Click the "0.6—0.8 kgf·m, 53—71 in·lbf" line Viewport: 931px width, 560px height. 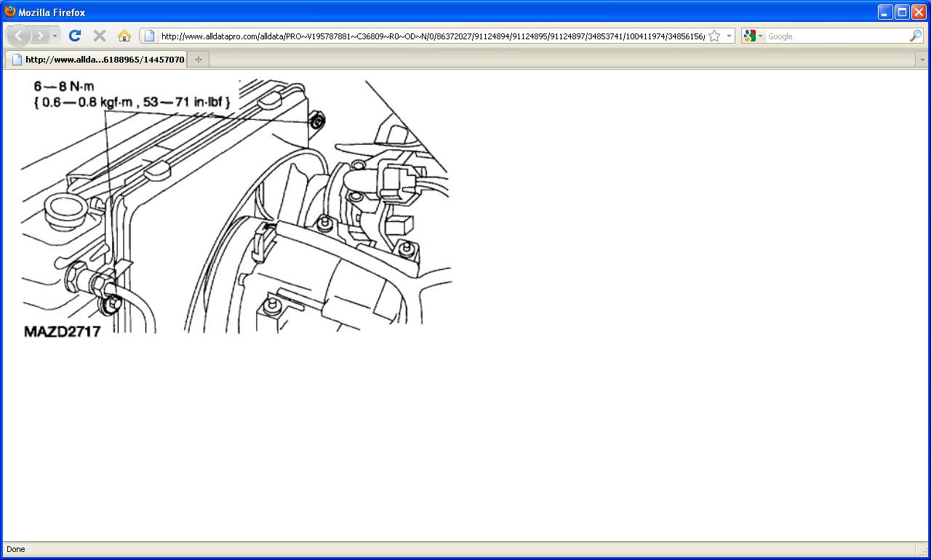(x=132, y=102)
